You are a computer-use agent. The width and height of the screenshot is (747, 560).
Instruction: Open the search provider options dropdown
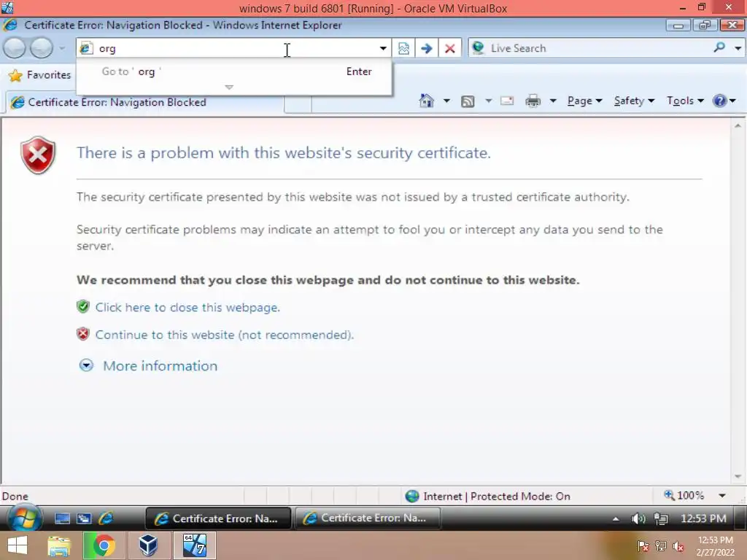[x=738, y=48]
